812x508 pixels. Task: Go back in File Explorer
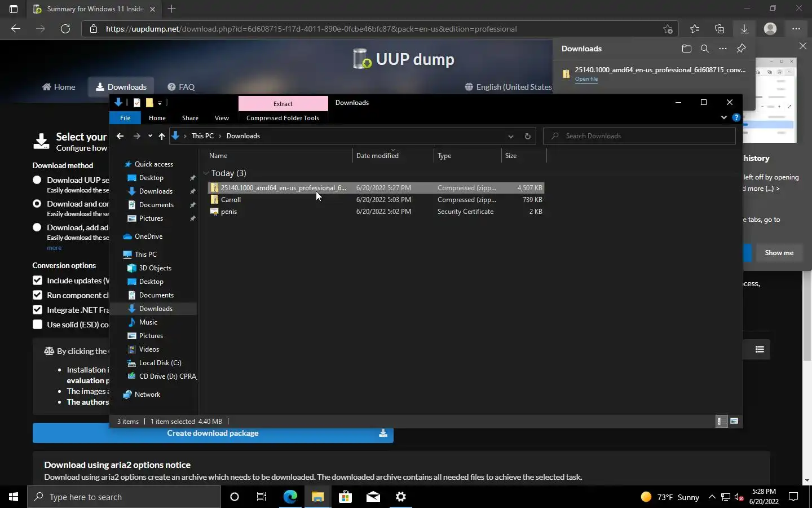point(120,136)
